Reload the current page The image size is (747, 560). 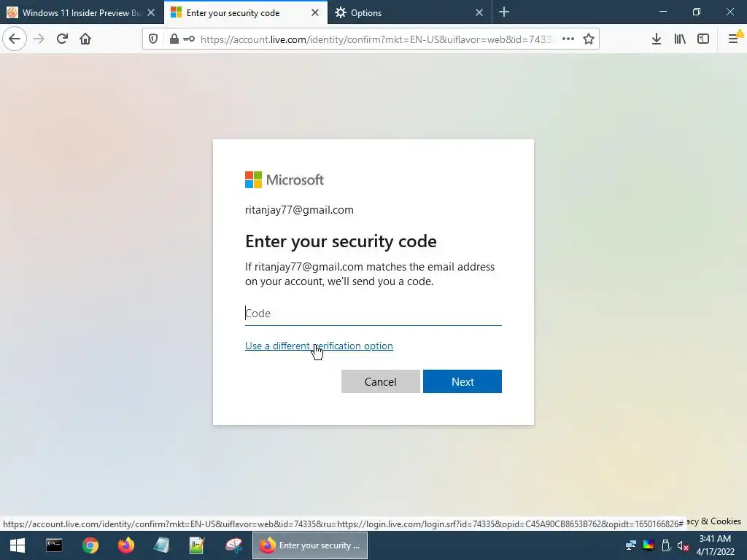coord(62,39)
